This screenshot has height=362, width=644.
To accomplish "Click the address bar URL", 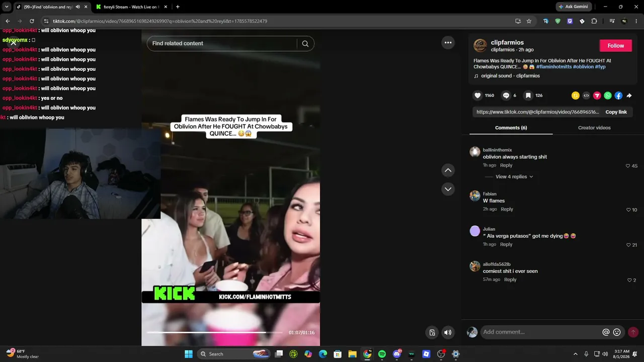I will click(x=159, y=21).
